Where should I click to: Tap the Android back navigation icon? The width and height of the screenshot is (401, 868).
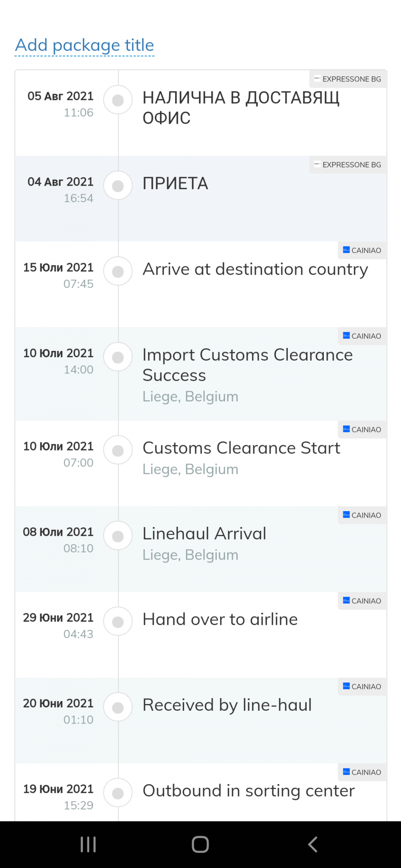(313, 844)
